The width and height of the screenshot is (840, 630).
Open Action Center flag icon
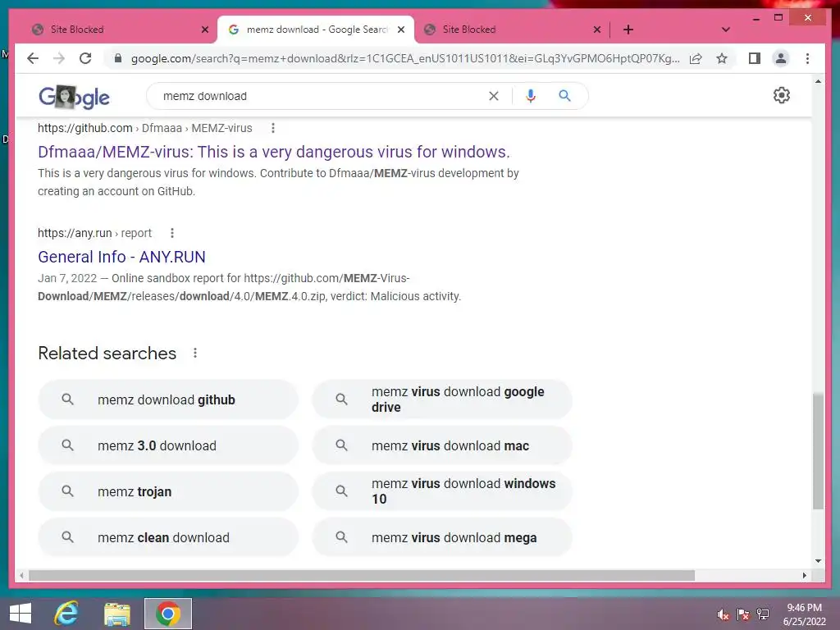click(743, 614)
